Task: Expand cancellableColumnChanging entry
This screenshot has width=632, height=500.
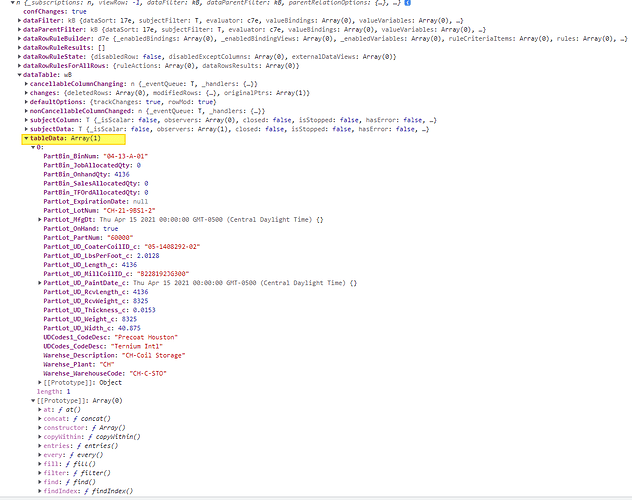Action: [x=26, y=84]
